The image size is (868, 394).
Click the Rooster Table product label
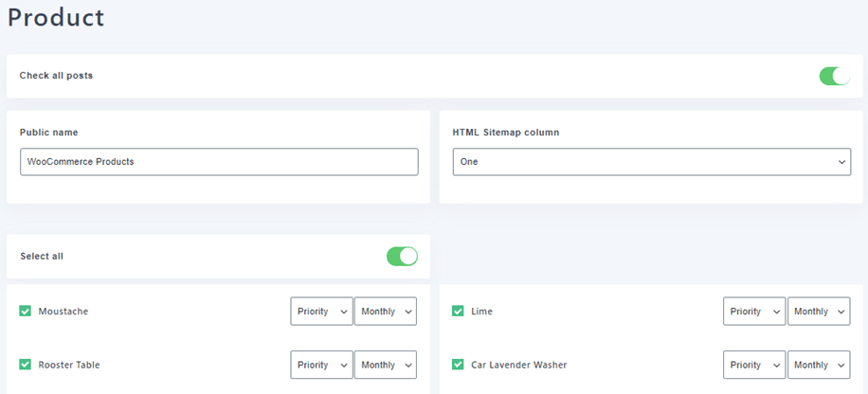tap(69, 365)
